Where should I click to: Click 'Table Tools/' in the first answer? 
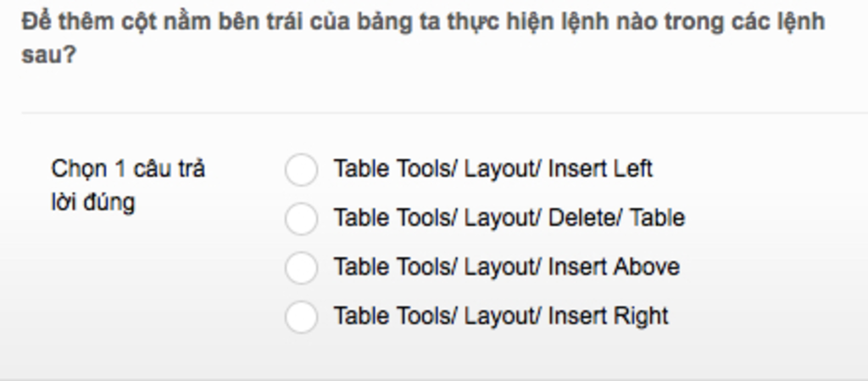pyautogui.click(x=396, y=168)
